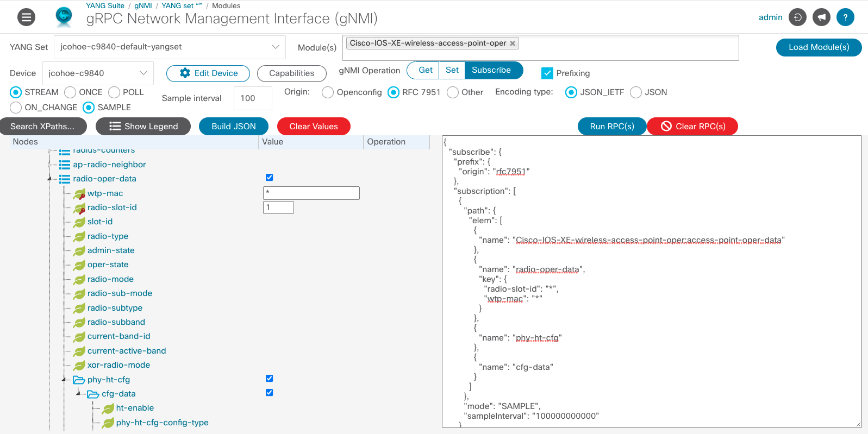Switch gNMI operation to Set

(x=452, y=70)
